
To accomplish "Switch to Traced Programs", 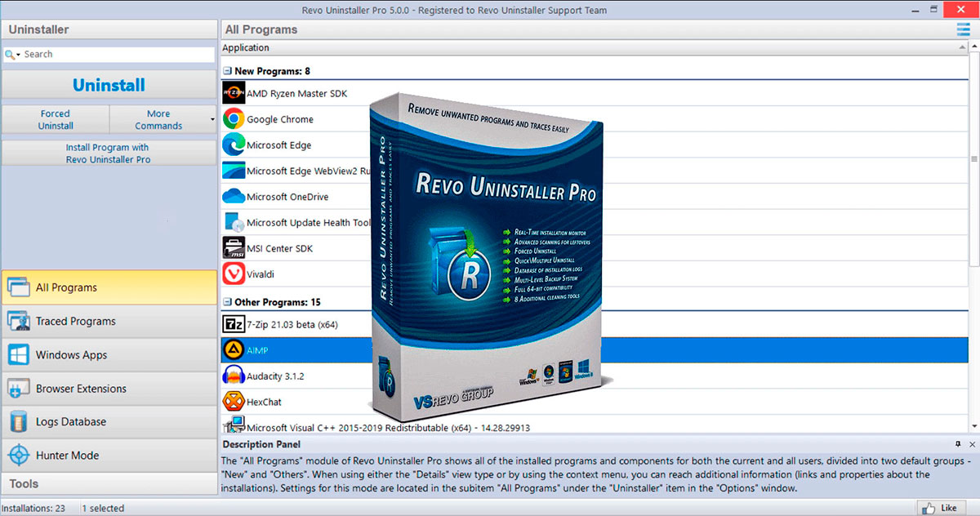I will pyautogui.click(x=109, y=321).
